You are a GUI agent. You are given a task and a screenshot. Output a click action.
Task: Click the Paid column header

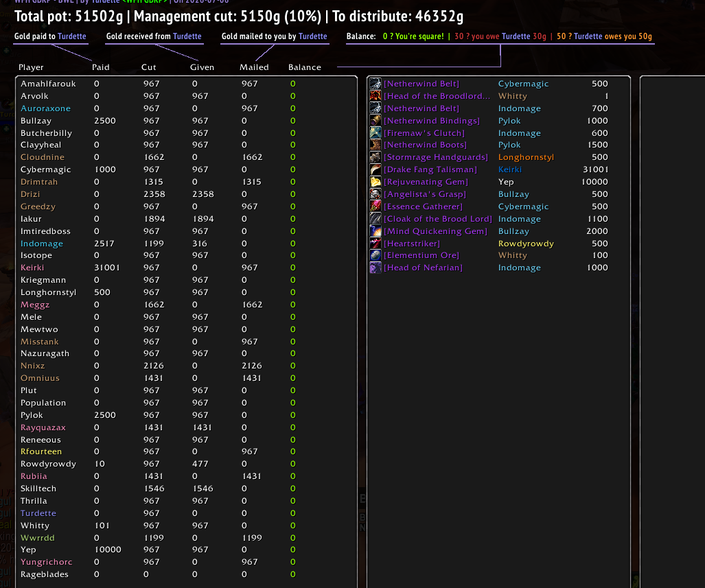coord(101,67)
